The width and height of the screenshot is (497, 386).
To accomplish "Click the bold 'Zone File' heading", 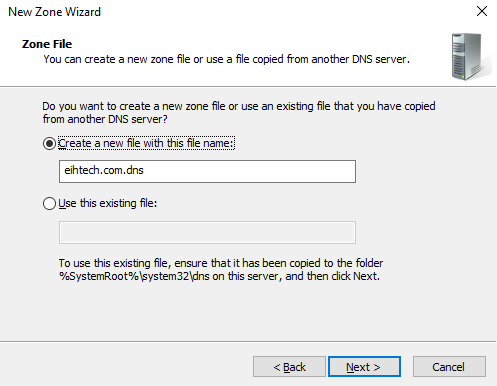I will coord(47,44).
